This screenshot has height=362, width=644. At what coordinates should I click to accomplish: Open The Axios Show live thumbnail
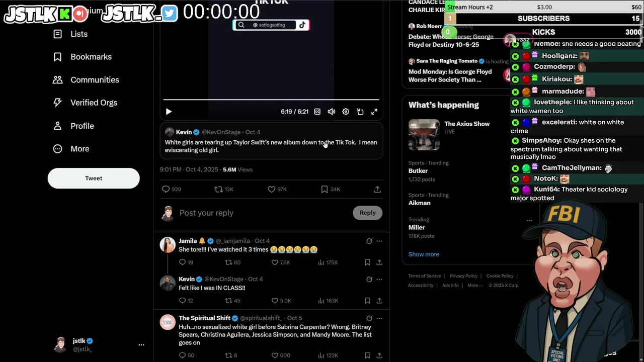(x=424, y=135)
